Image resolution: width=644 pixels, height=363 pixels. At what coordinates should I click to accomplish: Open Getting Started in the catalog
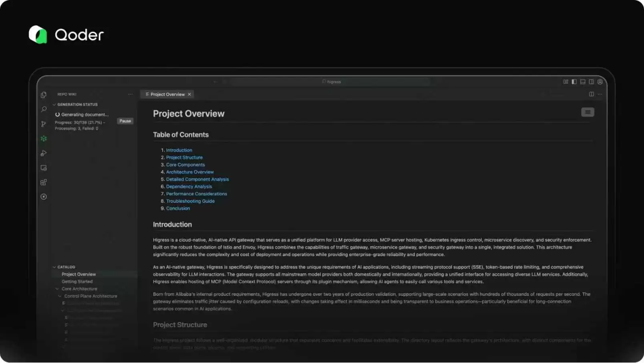pos(77,282)
